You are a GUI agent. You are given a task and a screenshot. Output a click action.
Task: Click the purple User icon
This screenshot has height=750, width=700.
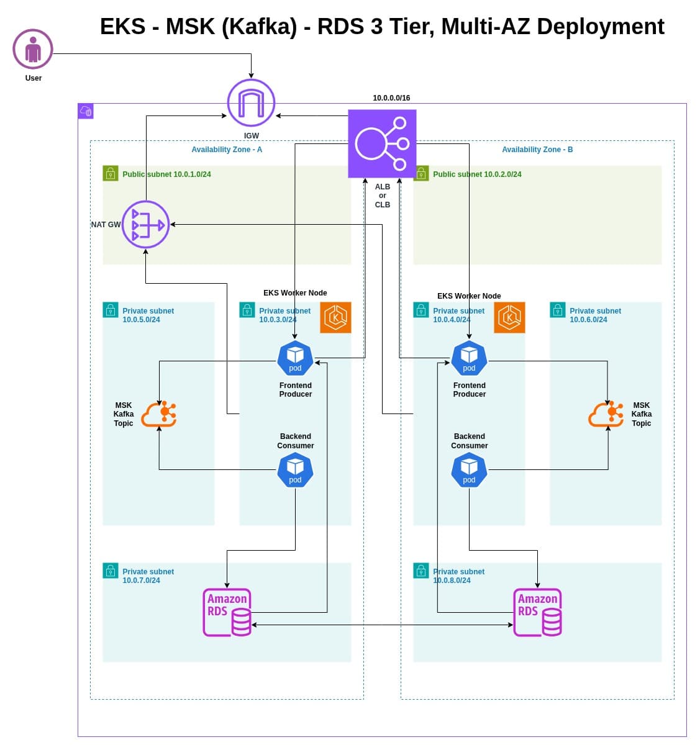33,49
